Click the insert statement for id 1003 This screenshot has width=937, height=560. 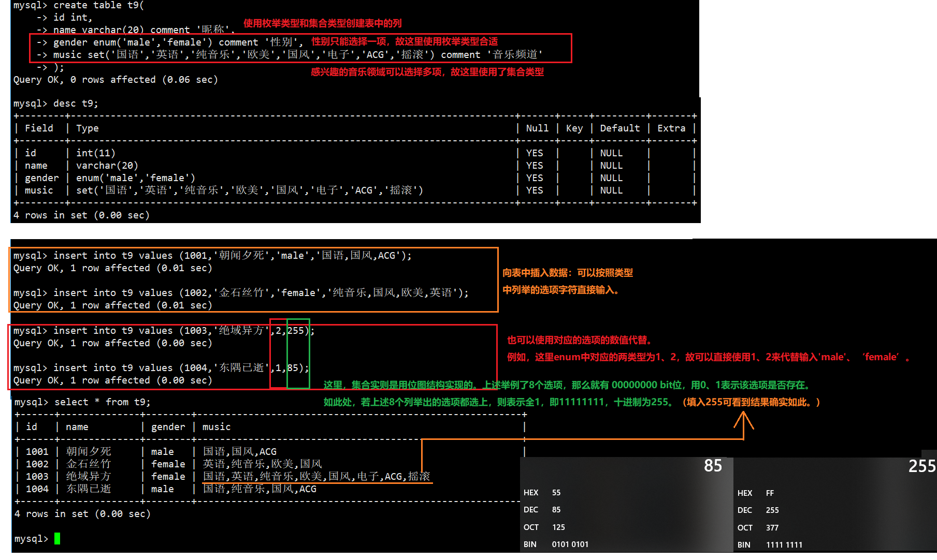click(164, 331)
